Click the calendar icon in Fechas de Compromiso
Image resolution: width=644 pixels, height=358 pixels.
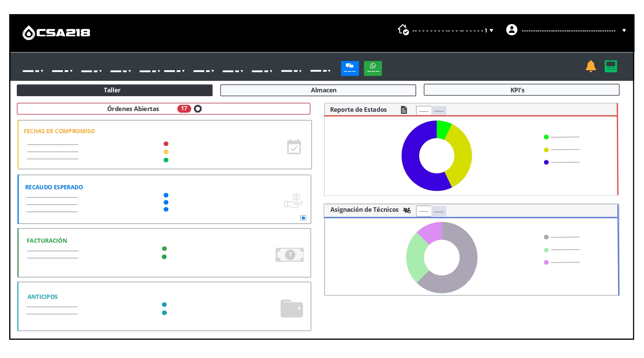[x=294, y=147]
